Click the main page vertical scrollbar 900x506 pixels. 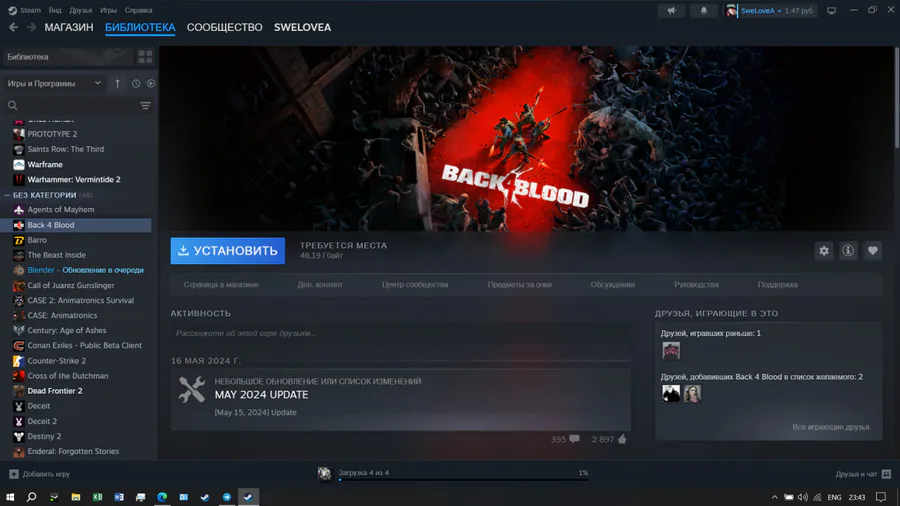click(x=897, y=98)
